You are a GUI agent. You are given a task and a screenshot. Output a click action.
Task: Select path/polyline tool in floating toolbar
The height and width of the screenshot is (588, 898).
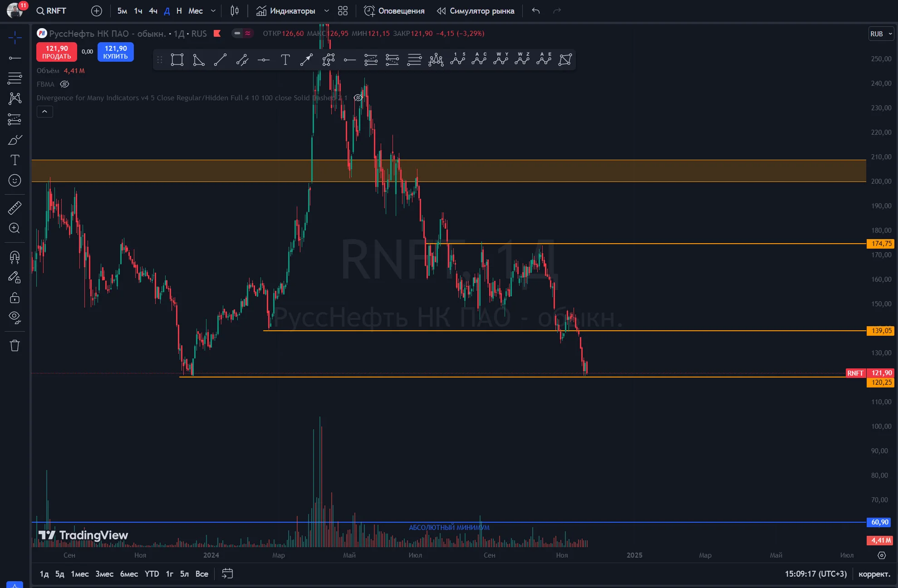328,60
